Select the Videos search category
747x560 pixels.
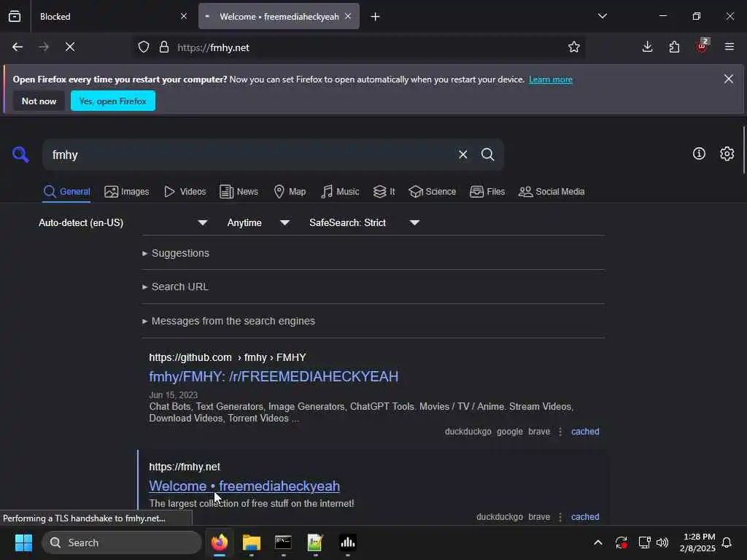coord(185,192)
